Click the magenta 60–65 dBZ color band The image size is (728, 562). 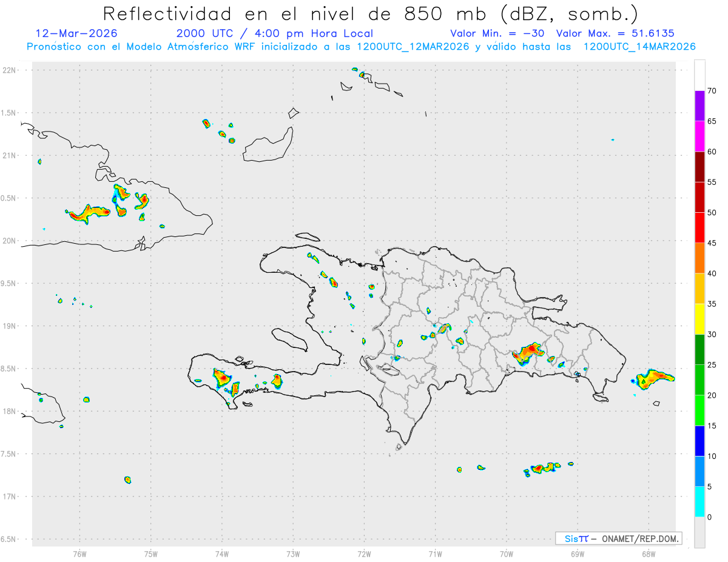699,136
